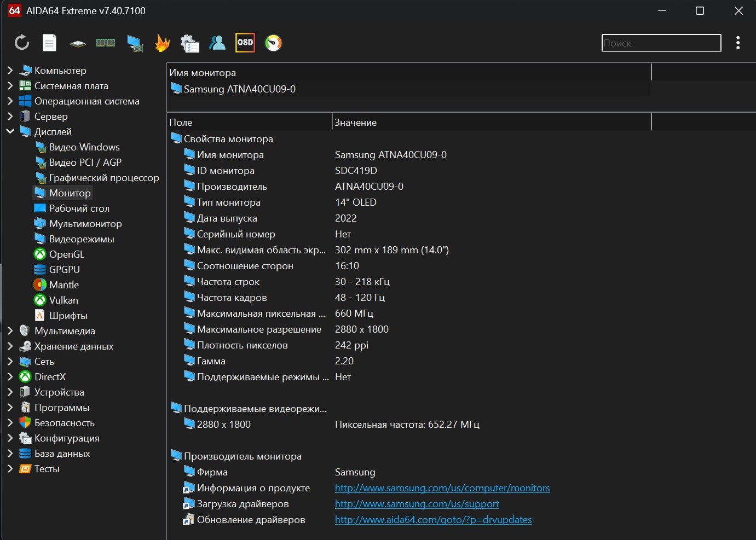Expand the Тесты tree node
Image resolution: width=756 pixels, height=540 pixels.
[10, 469]
